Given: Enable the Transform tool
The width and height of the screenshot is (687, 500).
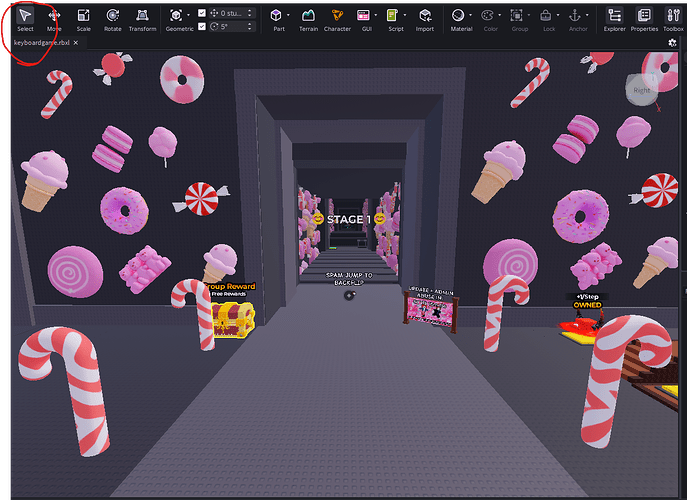Looking at the screenshot, I should [142, 20].
